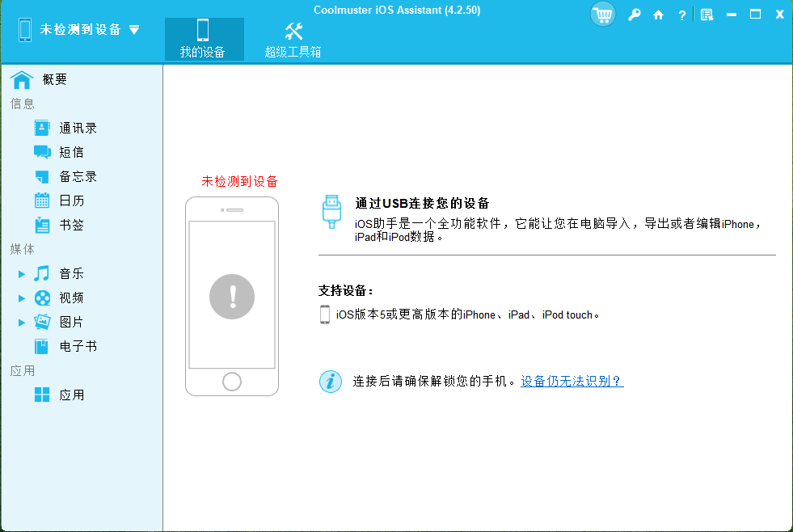Click the 通讯录 contacts icon

click(x=42, y=128)
